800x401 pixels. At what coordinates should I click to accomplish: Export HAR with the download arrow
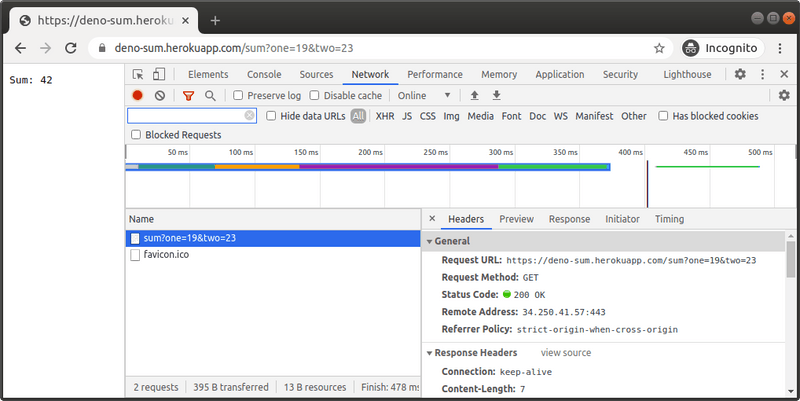click(496, 95)
